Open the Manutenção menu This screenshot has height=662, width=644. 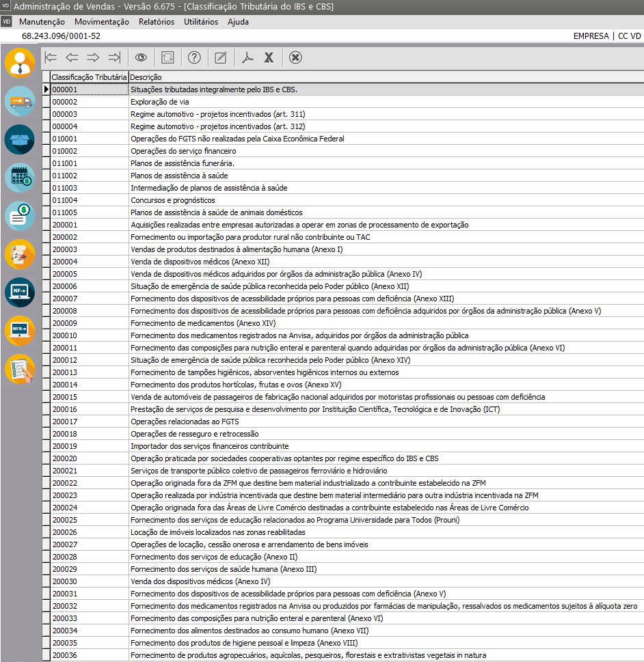42,22
